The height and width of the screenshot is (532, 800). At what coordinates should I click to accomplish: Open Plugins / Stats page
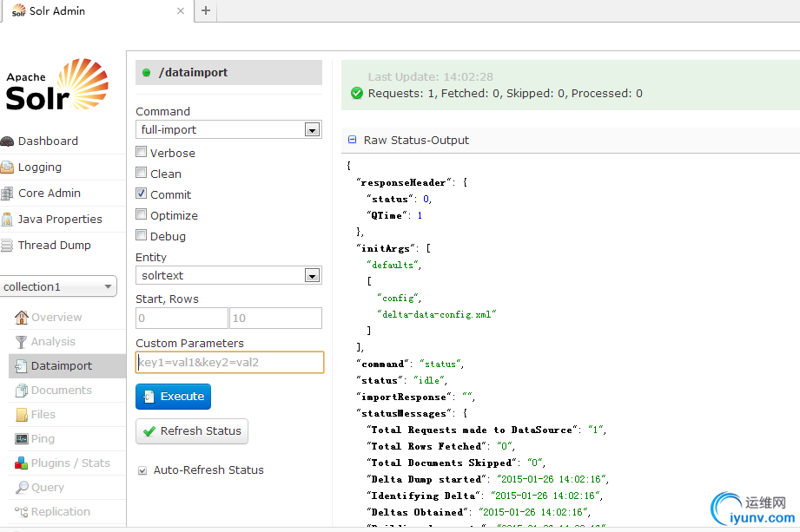point(70,463)
